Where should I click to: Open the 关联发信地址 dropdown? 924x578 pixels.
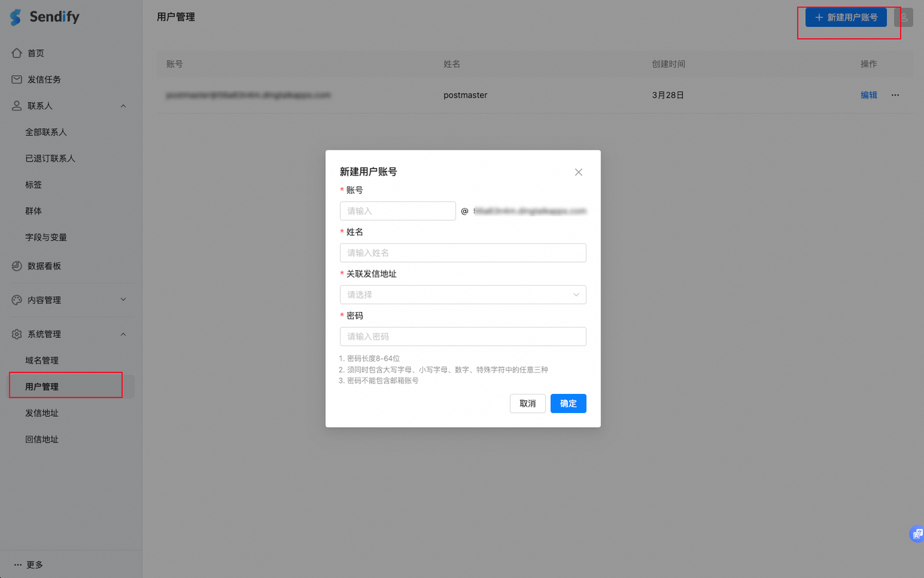(x=463, y=295)
